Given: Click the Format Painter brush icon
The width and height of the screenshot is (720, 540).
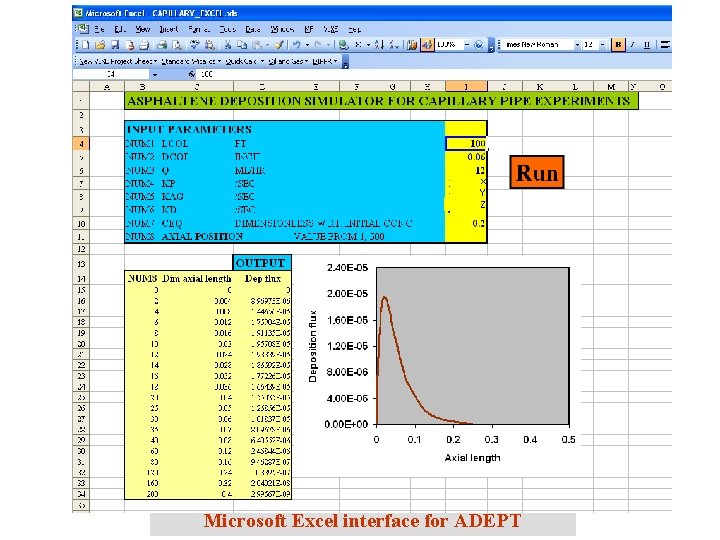Looking at the screenshot, I should pos(278,45).
